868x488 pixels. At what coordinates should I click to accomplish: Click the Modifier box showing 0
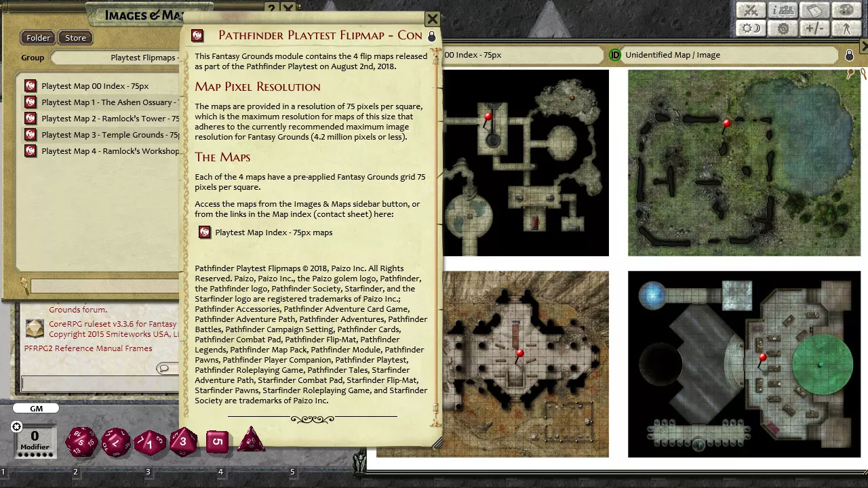pos(35,440)
